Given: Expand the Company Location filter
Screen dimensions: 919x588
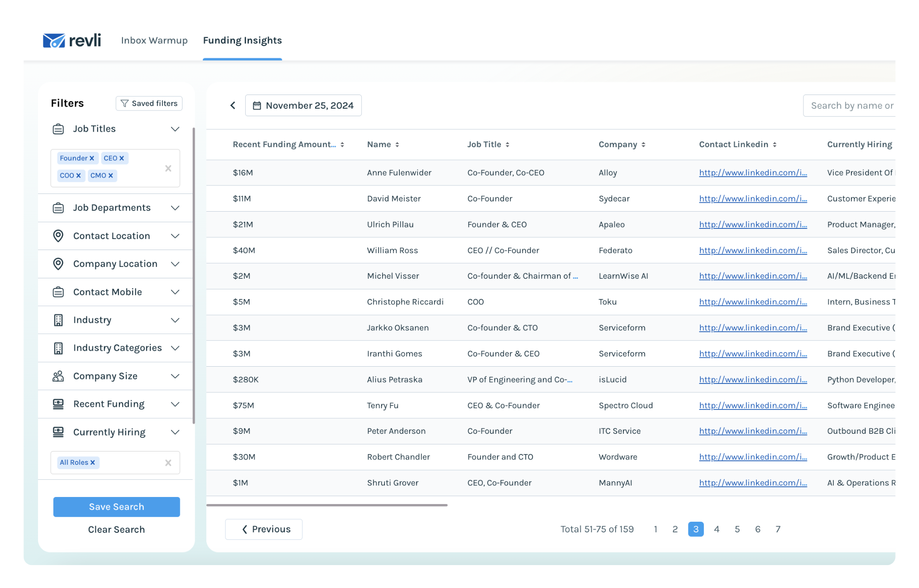Looking at the screenshot, I should [175, 264].
